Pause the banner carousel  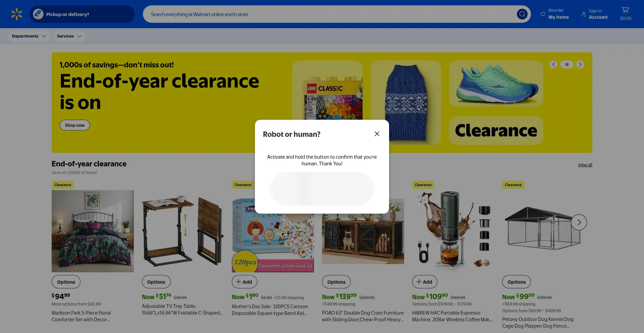[x=567, y=64]
